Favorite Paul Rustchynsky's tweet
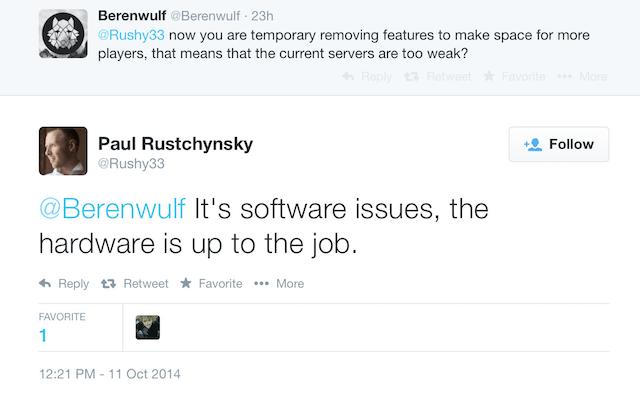Viewport: 640px width, 404px height. point(211,284)
